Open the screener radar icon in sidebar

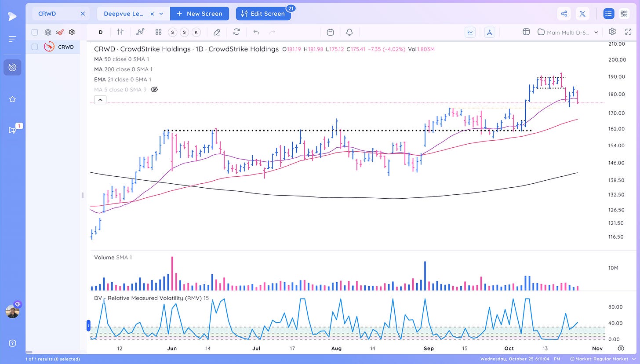pos(12,67)
